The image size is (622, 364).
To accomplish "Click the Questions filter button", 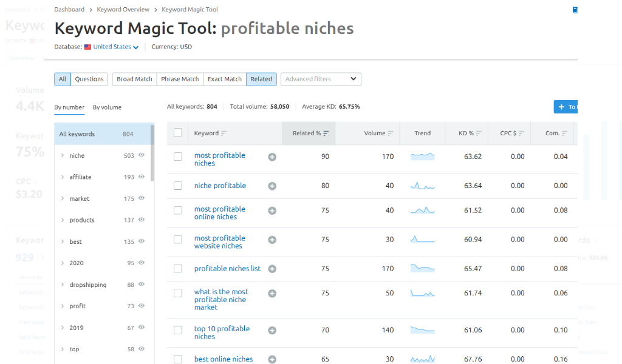I will pos(89,79).
